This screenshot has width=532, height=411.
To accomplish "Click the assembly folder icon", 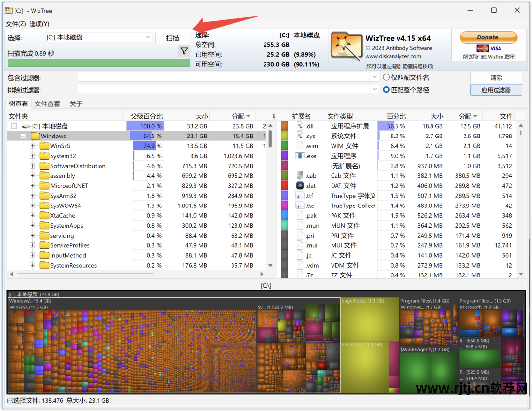I will coord(44,176).
